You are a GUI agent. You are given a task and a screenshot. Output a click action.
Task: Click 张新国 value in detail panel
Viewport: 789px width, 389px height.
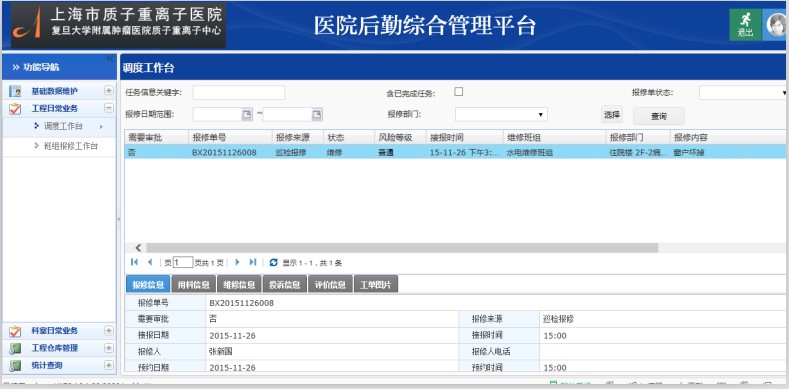[221, 352]
